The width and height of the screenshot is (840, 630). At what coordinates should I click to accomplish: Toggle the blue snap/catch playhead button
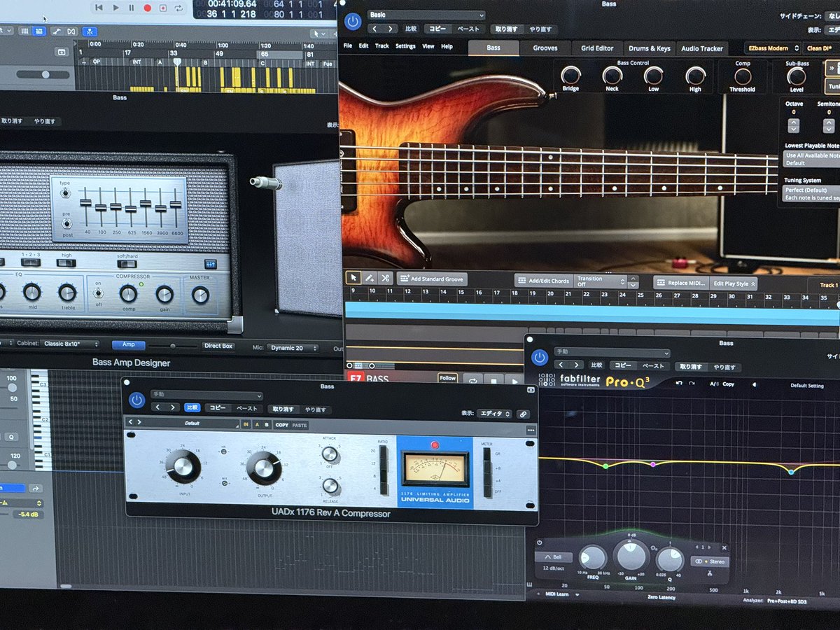91,31
